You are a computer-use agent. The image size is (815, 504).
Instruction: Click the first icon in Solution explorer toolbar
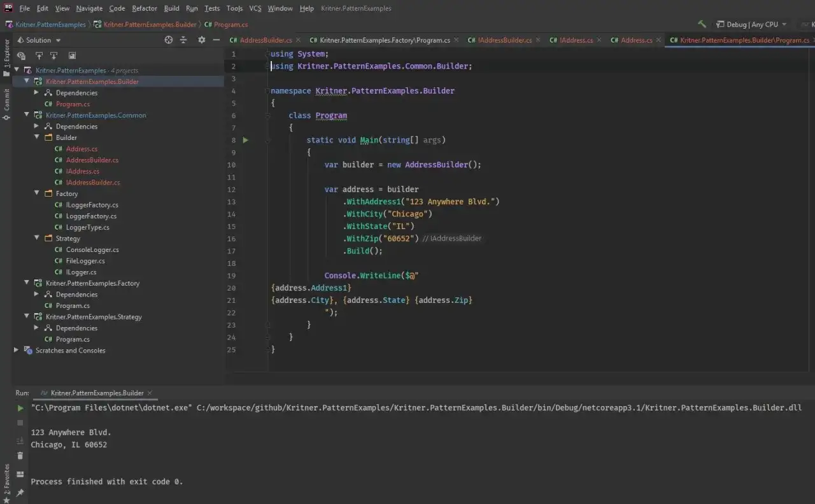(21, 56)
